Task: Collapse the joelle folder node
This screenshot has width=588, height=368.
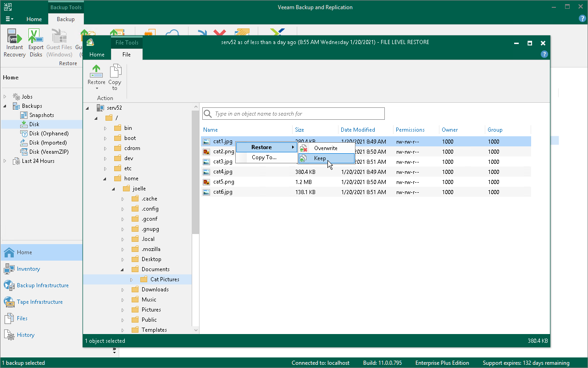Action: (114, 189)
